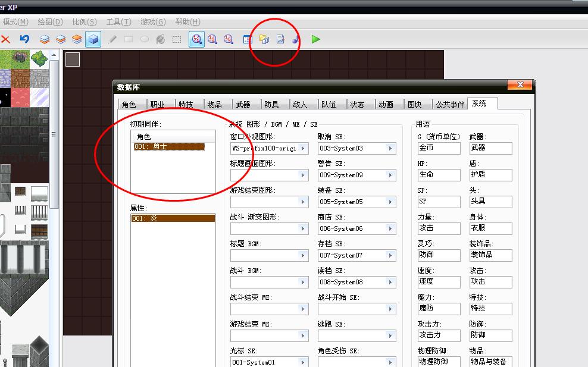Open the 警告 SE picker arrow
Image resolution: width=588 pixels, height=367 pixels.
coord(391,175)
